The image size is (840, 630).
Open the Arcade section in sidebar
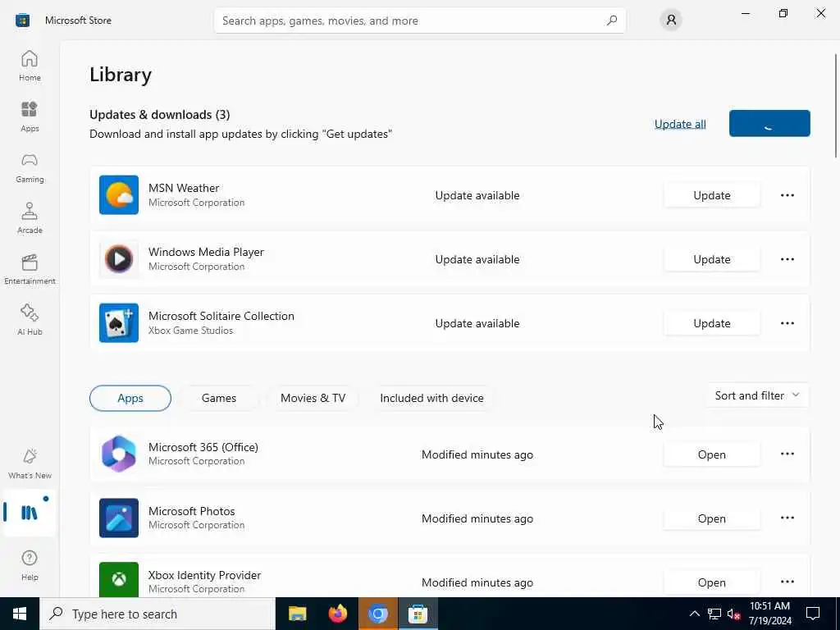(30, 218)
